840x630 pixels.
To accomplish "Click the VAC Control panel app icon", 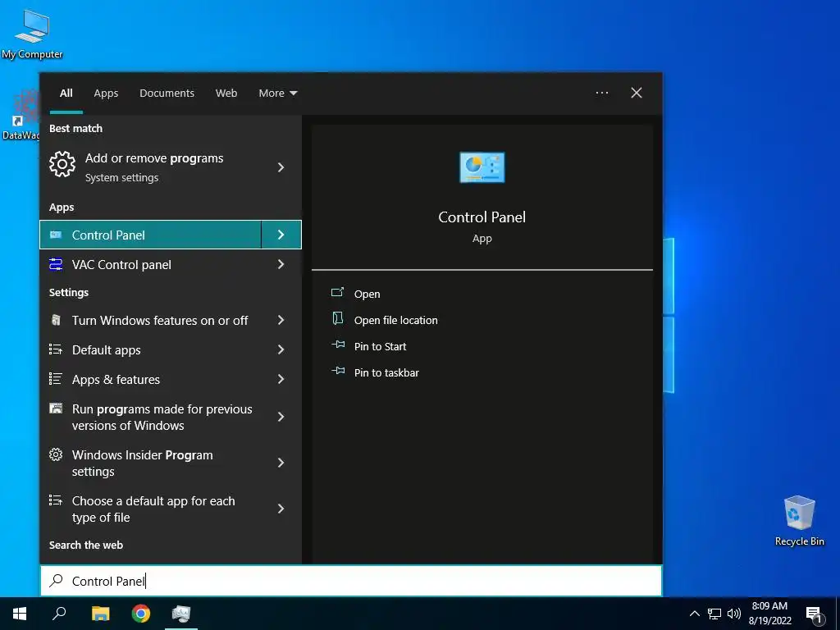I will click(x=56, y=264).
